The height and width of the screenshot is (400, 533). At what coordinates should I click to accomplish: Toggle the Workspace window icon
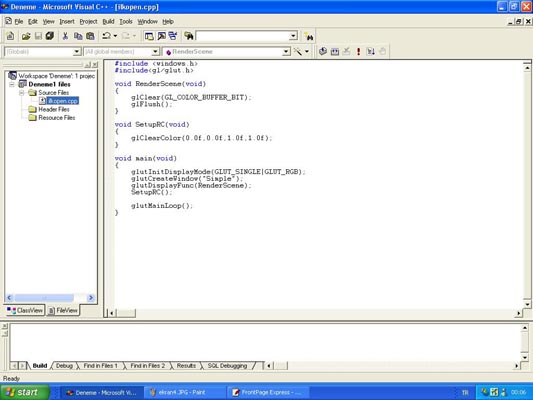(x=149, y=36)
